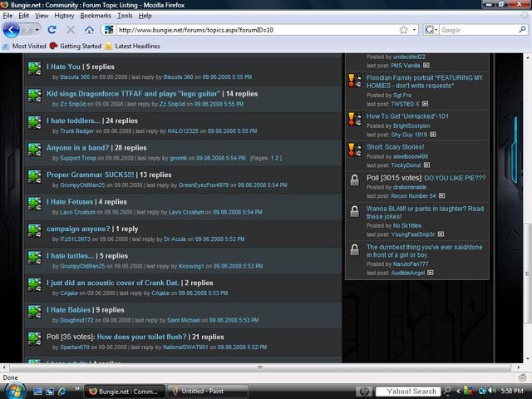Viewport: 532px width, 399px height.
Task: Open the 'I hate turtles...' topic
Action: (x=70, y=256)
